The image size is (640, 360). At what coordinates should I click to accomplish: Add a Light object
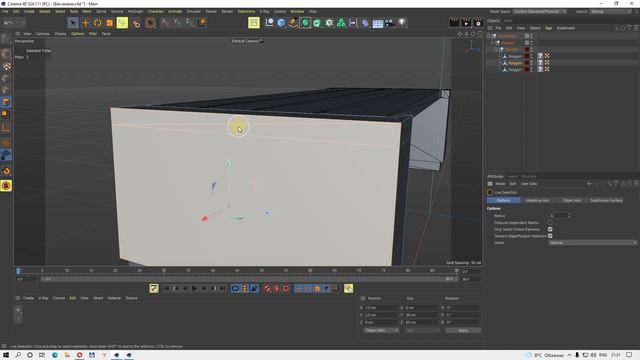click(402, 23)
